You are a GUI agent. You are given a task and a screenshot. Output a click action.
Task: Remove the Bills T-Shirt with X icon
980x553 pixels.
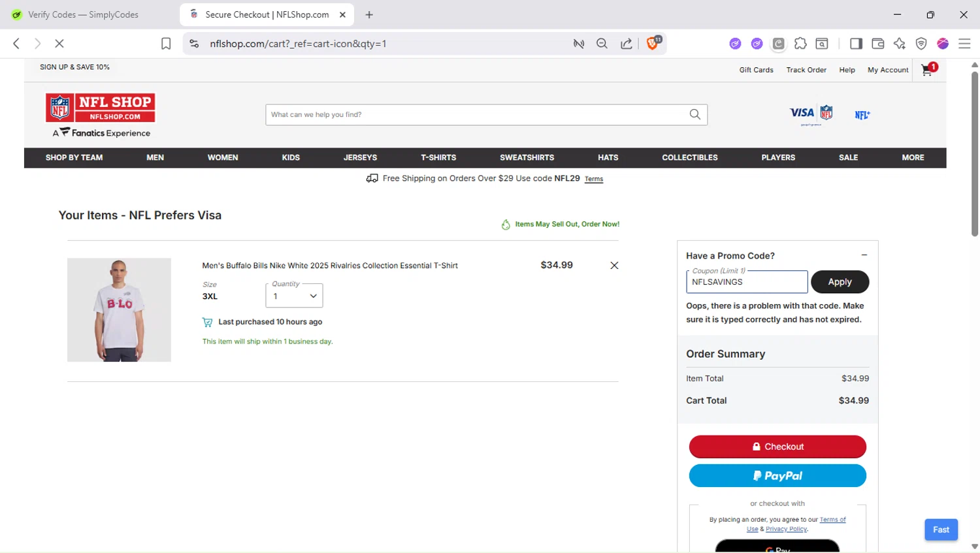(x=614, y=265)
